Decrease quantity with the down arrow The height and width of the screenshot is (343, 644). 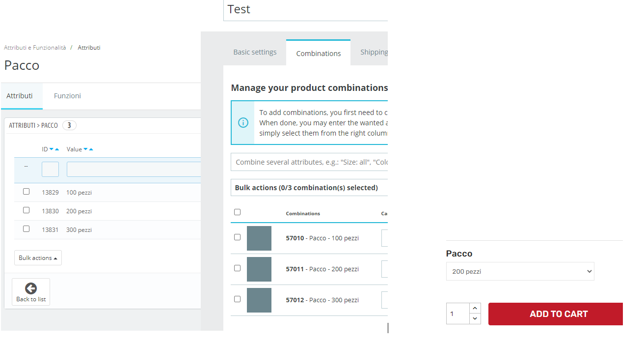point(475,319)
